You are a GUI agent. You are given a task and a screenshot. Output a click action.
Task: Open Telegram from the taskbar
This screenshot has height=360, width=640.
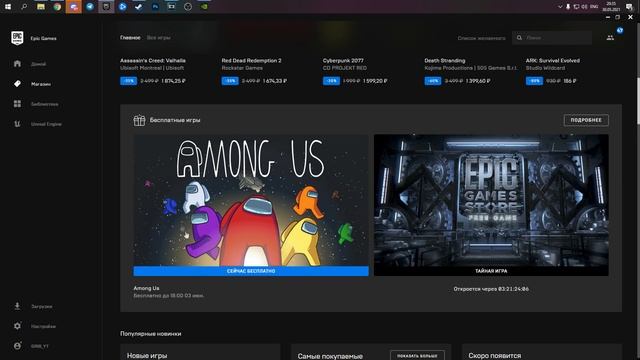pos(90,7)
